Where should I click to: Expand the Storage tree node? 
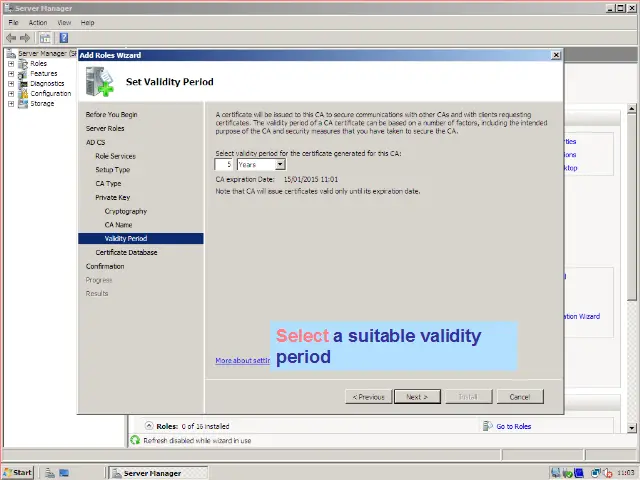click(11, 104)
